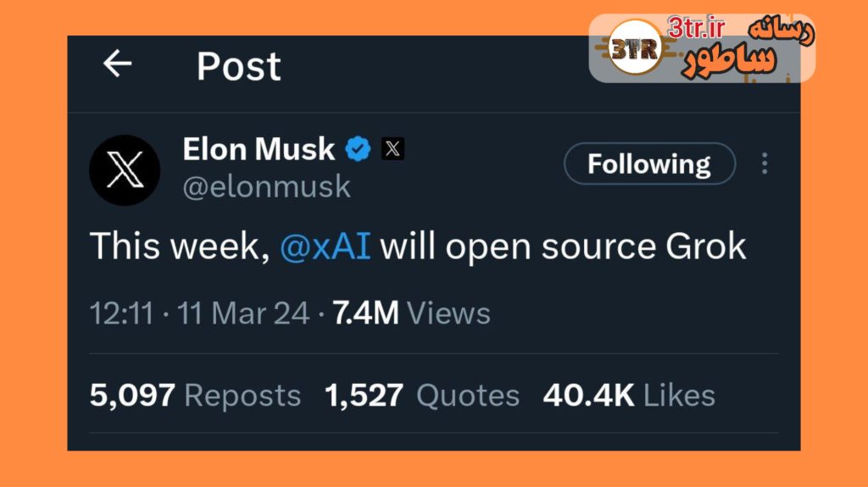Click the back arrow icon
This screenshot has height=487, width=868.
pos(117,64)
